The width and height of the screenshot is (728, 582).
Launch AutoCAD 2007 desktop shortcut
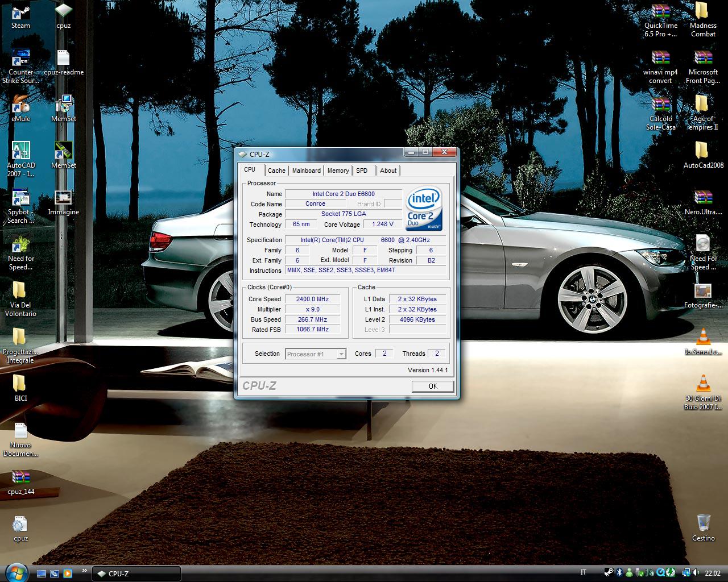tap(20, 160)
